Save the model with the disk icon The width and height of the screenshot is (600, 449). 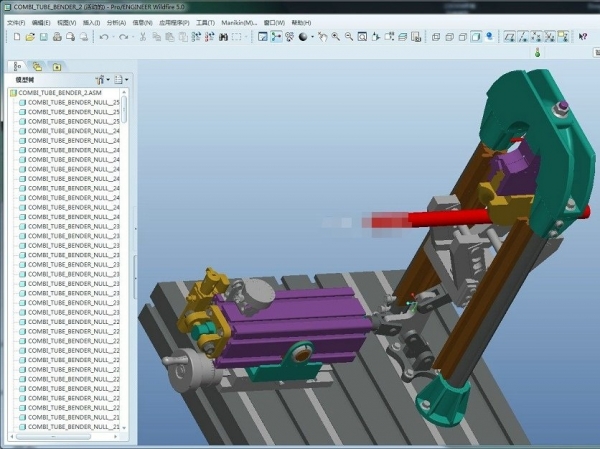pyautogui.click(x=44, y=37)
